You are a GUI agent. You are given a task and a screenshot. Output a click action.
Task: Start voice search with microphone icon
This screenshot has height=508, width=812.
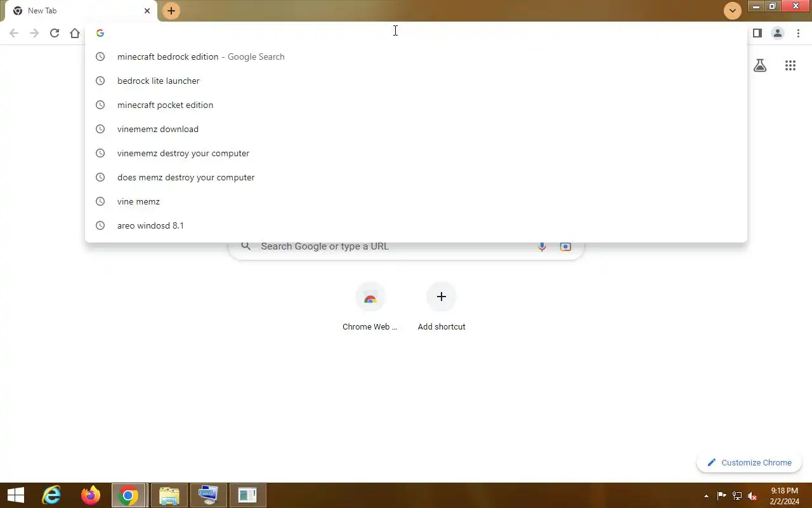point(542,246)
